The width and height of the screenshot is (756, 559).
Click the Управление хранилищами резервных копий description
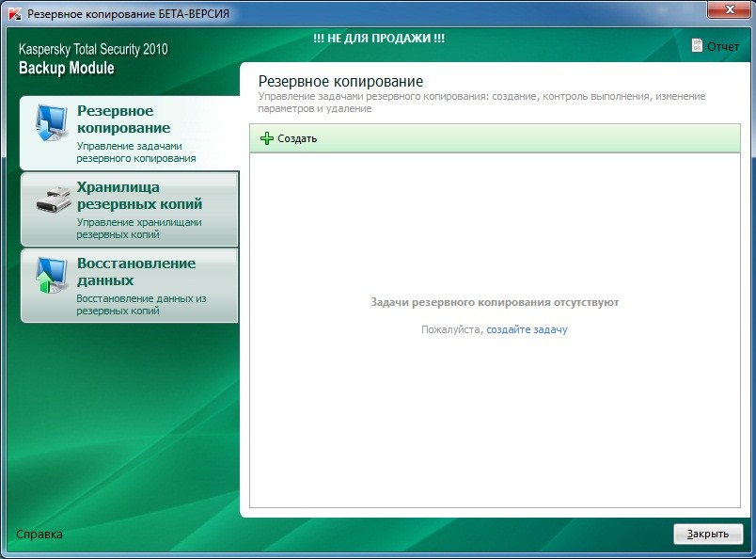click(139, 229)
